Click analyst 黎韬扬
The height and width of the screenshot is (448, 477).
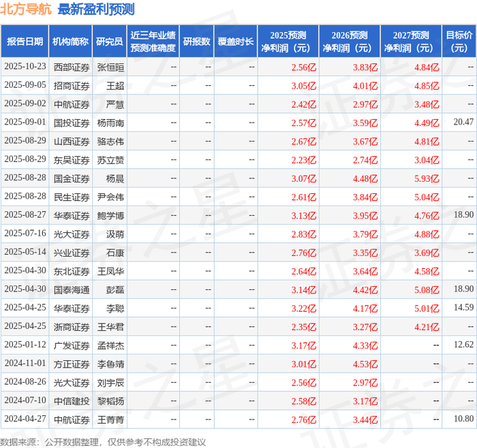110,401
